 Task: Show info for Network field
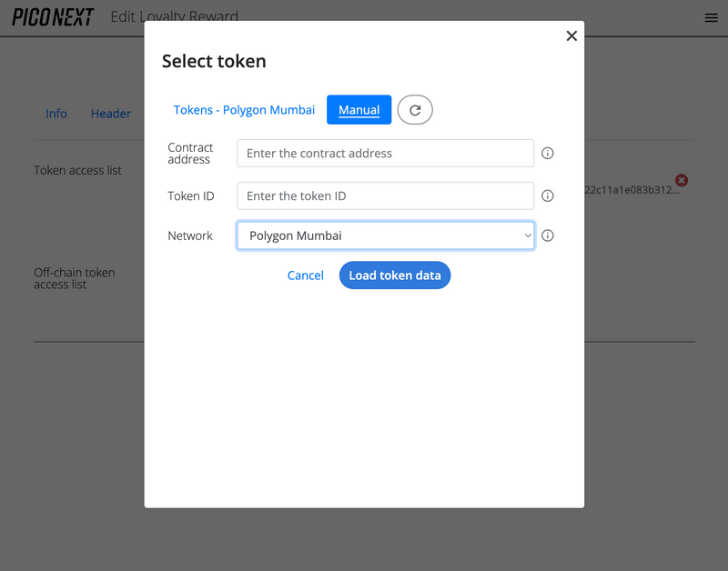click(548, 235)
